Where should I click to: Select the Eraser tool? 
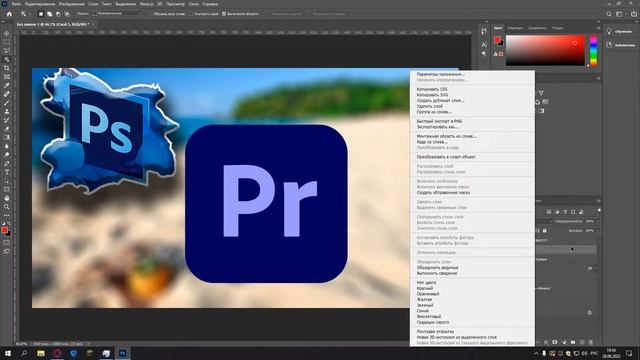tap(7, 129)
